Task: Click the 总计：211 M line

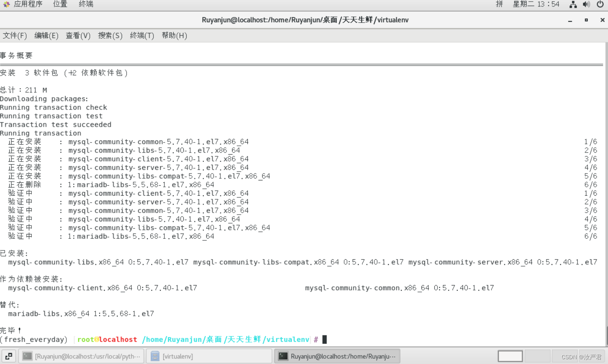Action: (x=23, y=90)
